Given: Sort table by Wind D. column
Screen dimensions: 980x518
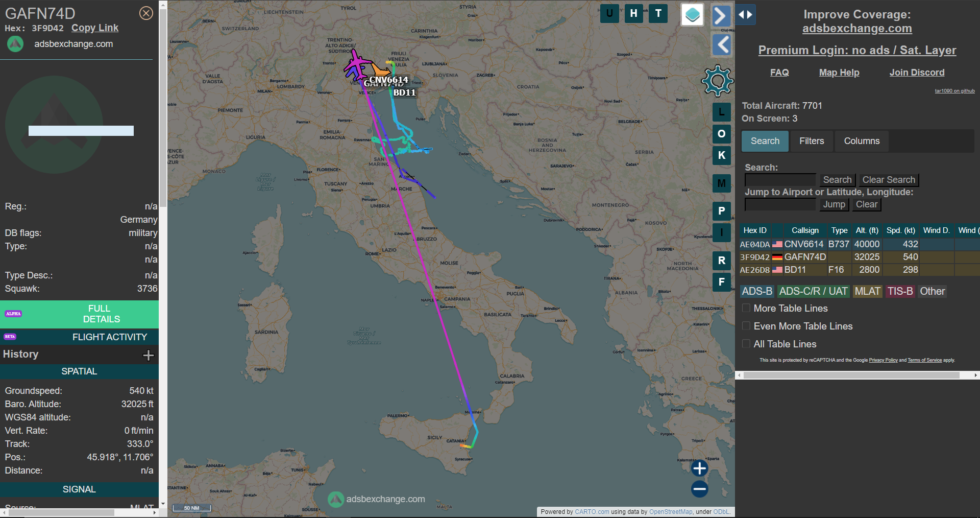Looking at the screenshot, I should 936,230.
